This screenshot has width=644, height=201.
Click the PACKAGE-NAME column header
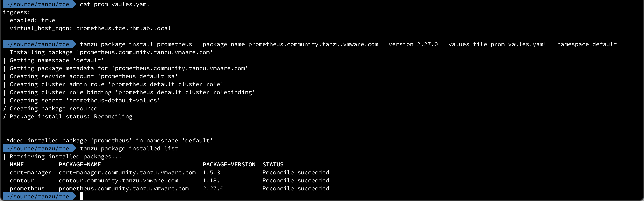tap(80, 164)
